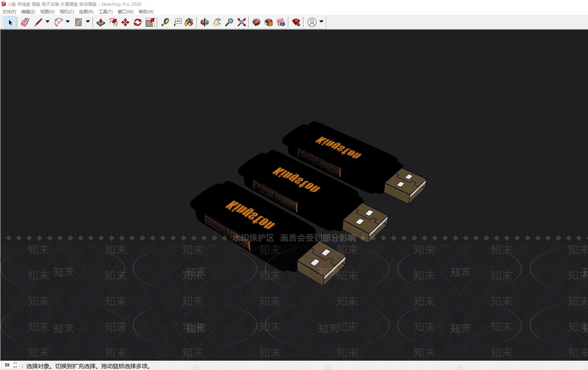Open the Extension Warehouse
Image resolution: width=588 pixels, height=370 pixels.
269,22
